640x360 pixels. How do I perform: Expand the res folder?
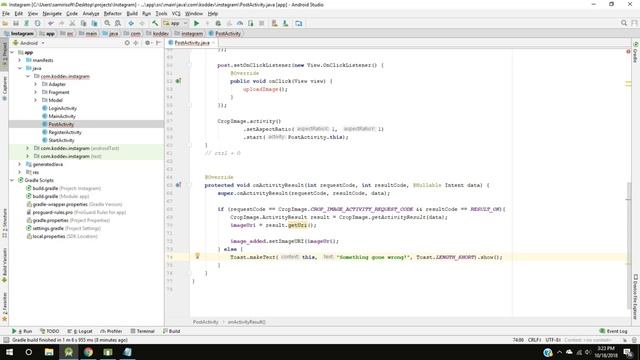pyautogui.click(x=20, y=172)
